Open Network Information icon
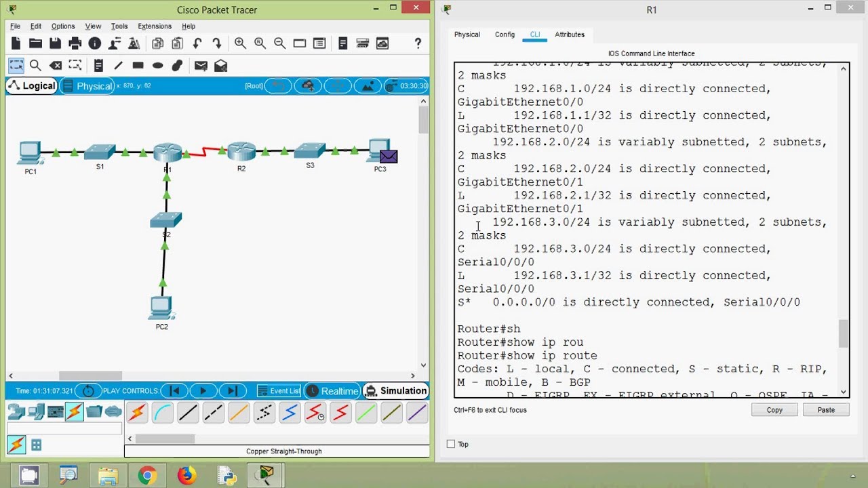This screenshot has width=868, height=488. [95, 43]
